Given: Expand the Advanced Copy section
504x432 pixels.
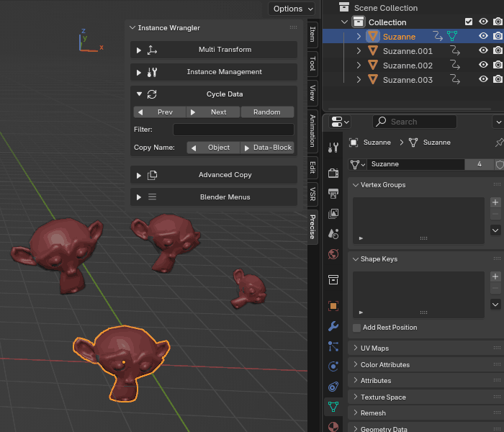Looking at the screenshot, I should pos(139,176).
